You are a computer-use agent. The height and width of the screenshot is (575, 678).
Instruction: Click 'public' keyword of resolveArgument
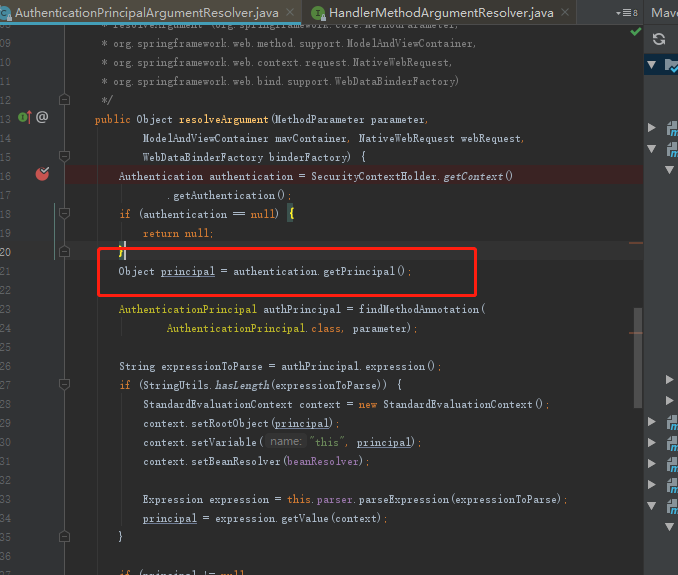112,119
